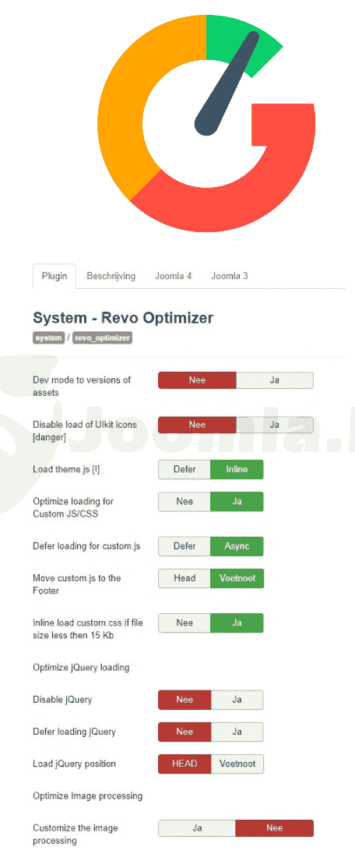Select Nee for Inline load custom.css

coord(185,623)
